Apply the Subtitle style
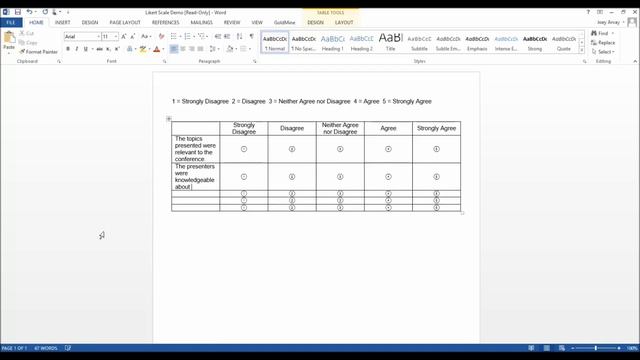Screen dimensions: 640x360 click(x=419, y=42)
